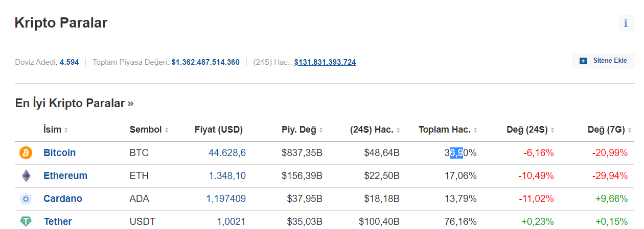Screen dimensions: 644x229
Task: Click the BTC symbol cell
Action: 139,152
